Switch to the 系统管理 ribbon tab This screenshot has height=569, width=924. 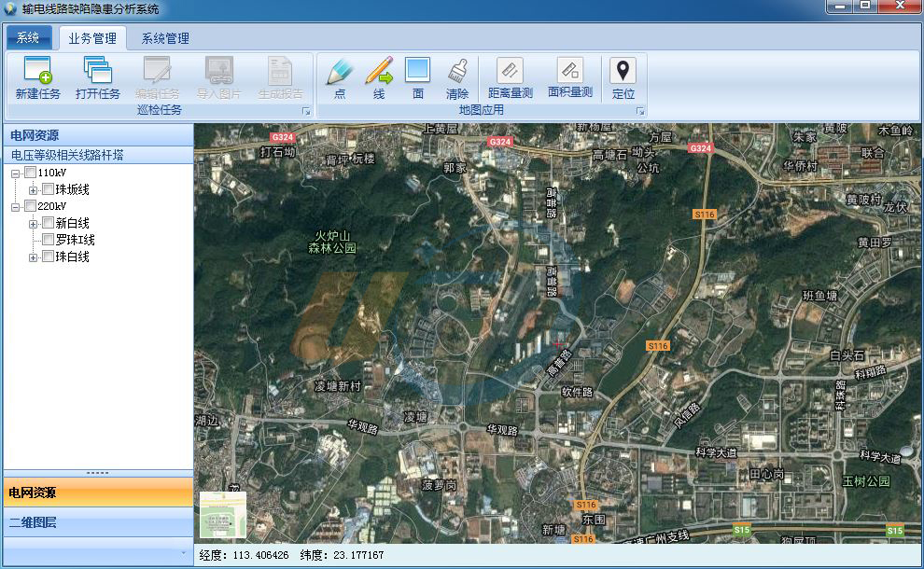[165, 38]
